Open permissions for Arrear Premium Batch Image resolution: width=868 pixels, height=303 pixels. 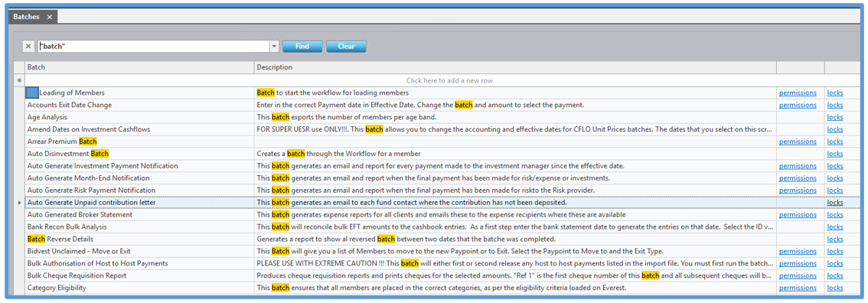coord(798,142)
